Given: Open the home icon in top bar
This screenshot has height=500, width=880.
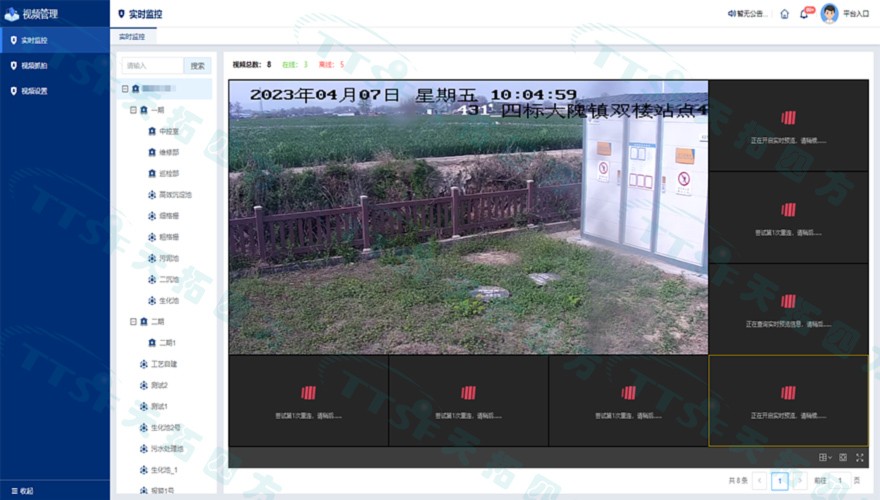Looking at the screenshot, I should coord(784,14).
